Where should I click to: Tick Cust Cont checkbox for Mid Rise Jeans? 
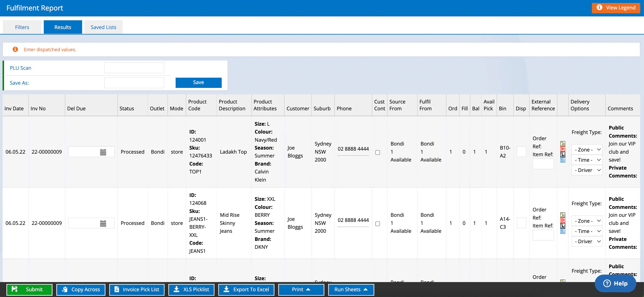377,224
